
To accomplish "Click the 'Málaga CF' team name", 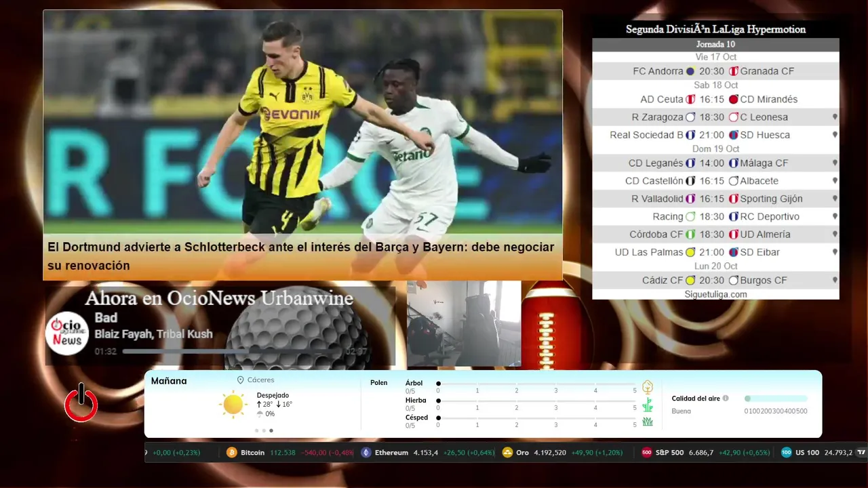I will pos(764,163).
